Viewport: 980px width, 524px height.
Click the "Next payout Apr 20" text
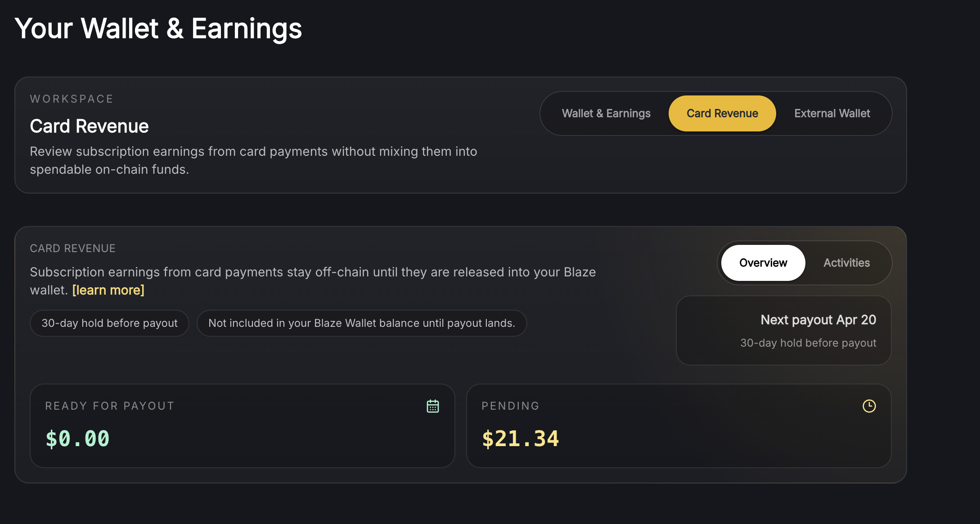818,320
